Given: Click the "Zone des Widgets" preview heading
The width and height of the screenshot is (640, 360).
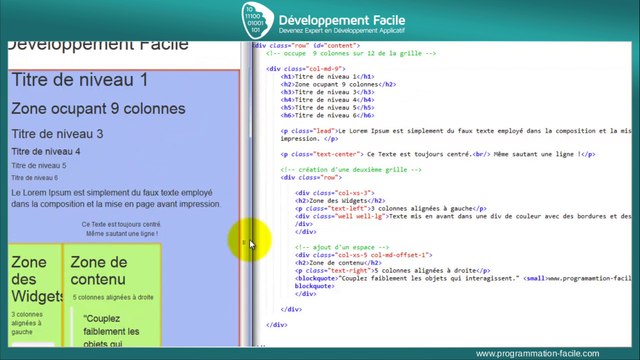Looking at the screenshot, I should (37, 279).
